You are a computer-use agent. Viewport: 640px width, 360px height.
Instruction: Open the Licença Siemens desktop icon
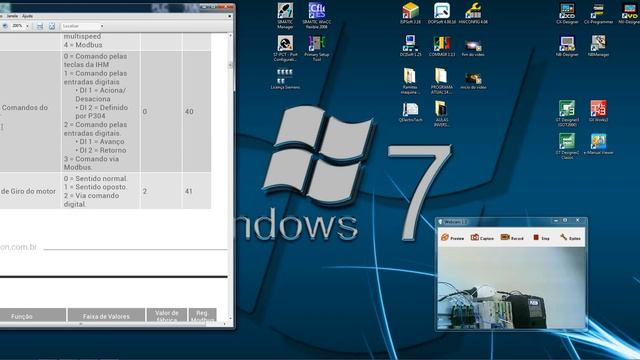point(285,79)
